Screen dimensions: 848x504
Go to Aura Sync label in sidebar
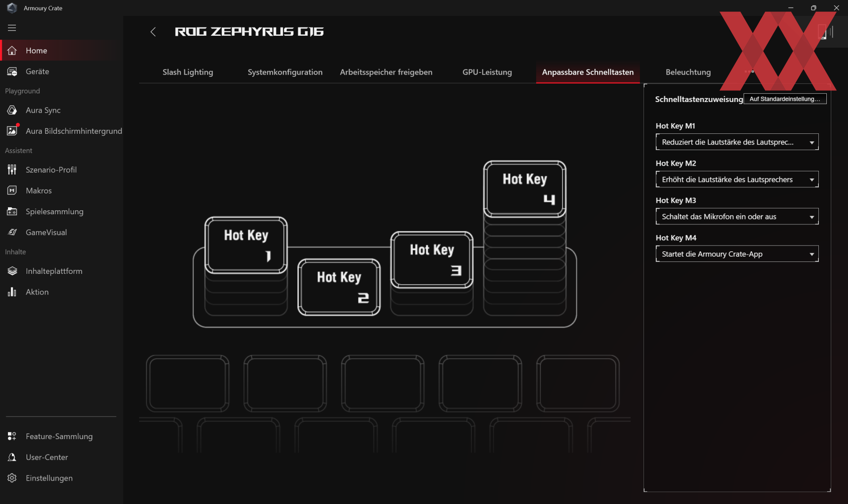point(43,110)
